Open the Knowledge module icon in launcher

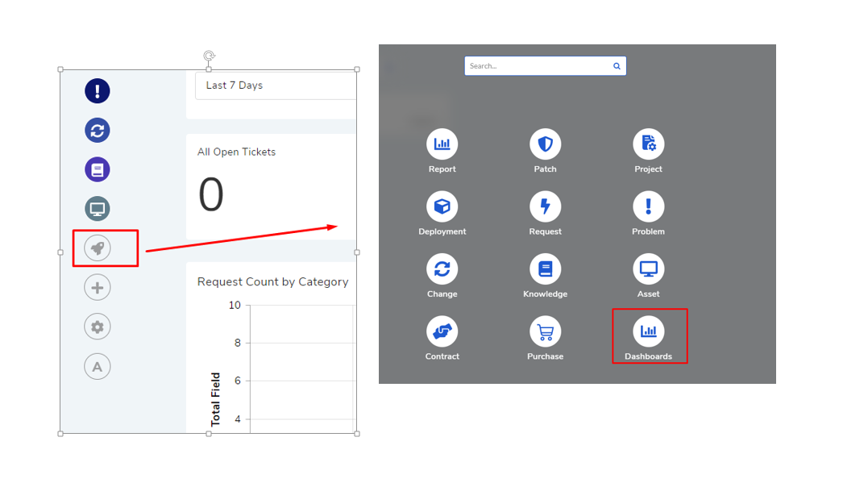tap(546, 269)
